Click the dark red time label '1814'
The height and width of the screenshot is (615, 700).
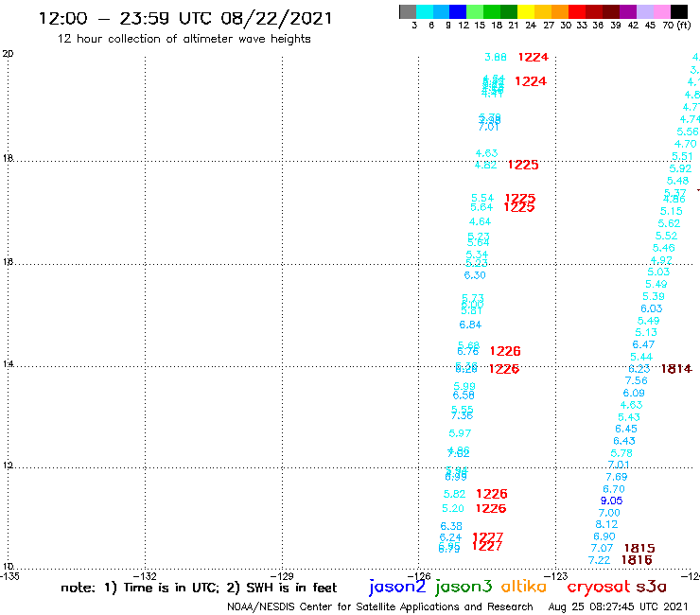point(676,368)
